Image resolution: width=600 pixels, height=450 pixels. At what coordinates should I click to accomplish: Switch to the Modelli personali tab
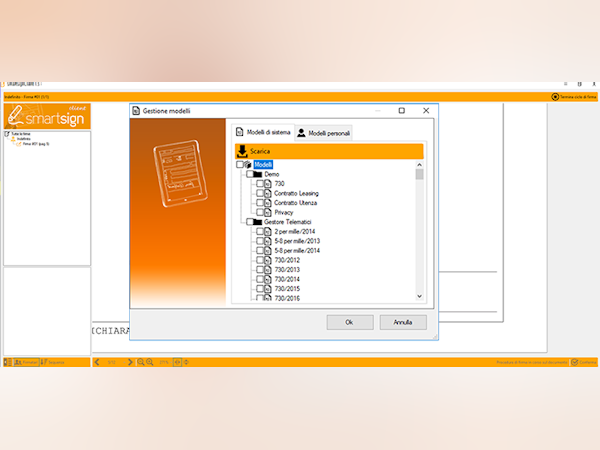(x=324, y=133)
